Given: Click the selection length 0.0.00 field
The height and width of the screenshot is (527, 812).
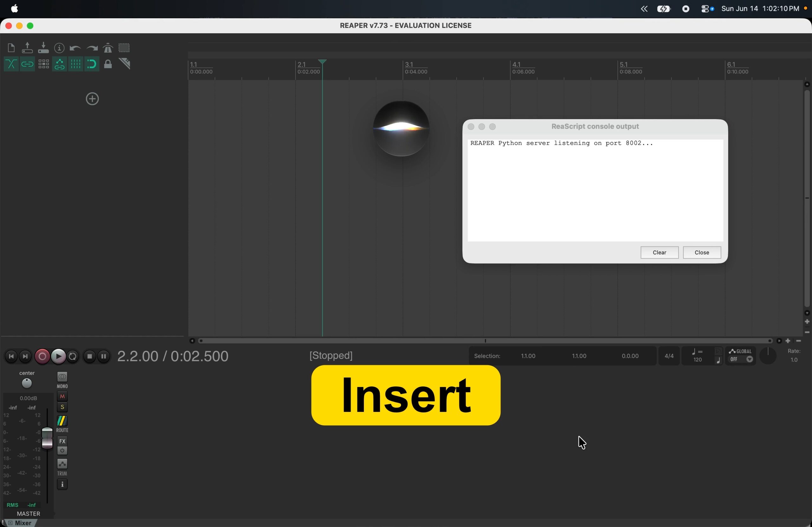Looking at the screenshot, I should 630,356.
